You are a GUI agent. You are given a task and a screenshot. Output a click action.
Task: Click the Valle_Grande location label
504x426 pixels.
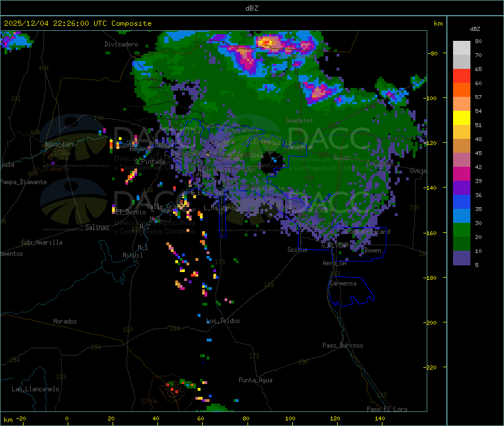click(x=166, y=206)
